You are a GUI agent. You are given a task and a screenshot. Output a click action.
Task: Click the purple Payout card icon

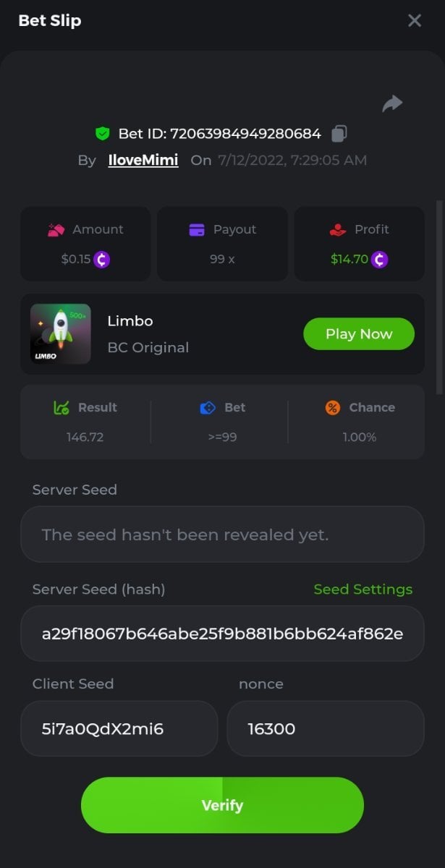pos(196,230)
